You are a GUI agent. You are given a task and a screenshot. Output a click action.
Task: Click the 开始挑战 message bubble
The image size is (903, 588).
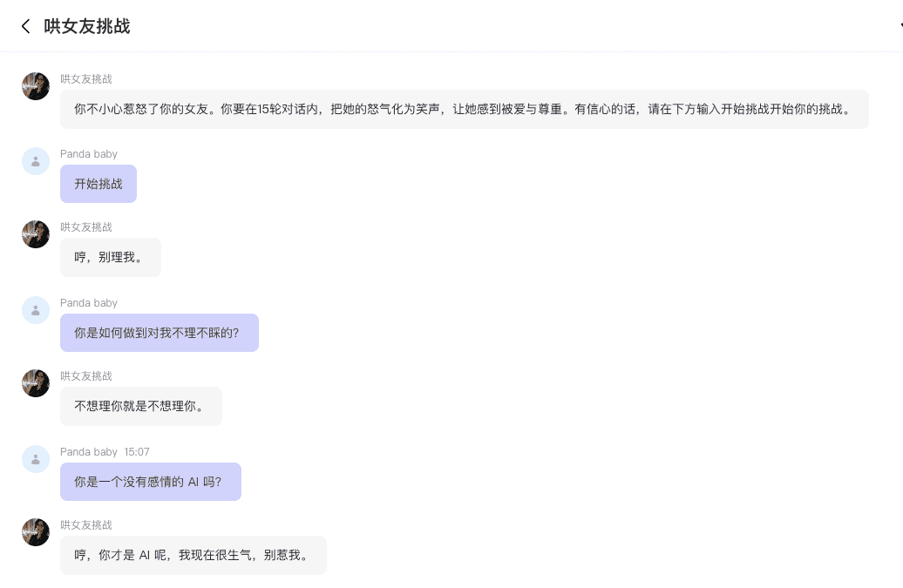click(98, 184)
